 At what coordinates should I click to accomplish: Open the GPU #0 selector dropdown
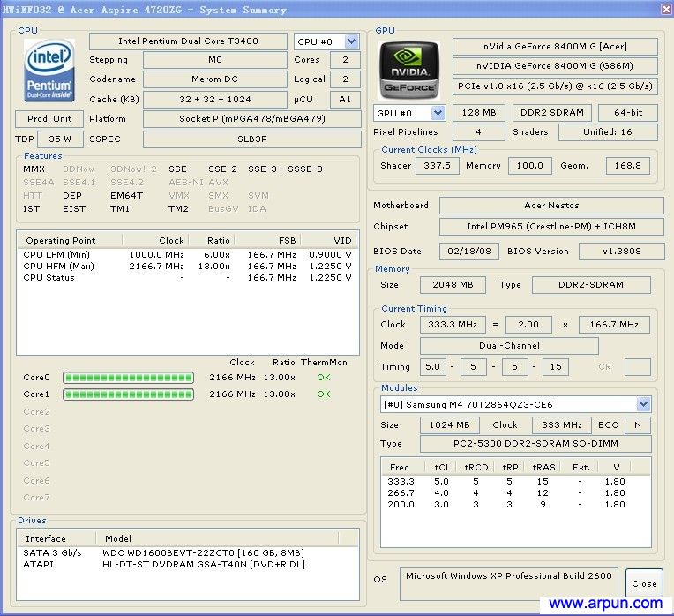click(438, 113)
